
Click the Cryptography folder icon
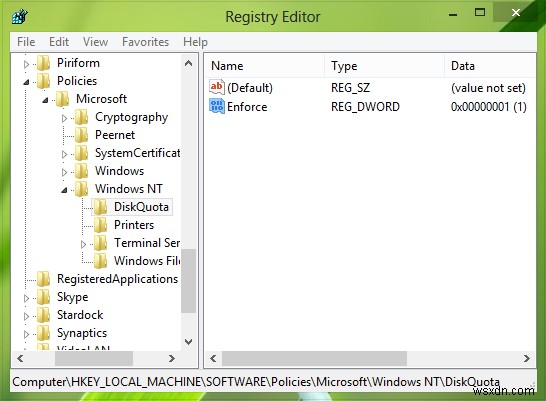coord(81,117)
